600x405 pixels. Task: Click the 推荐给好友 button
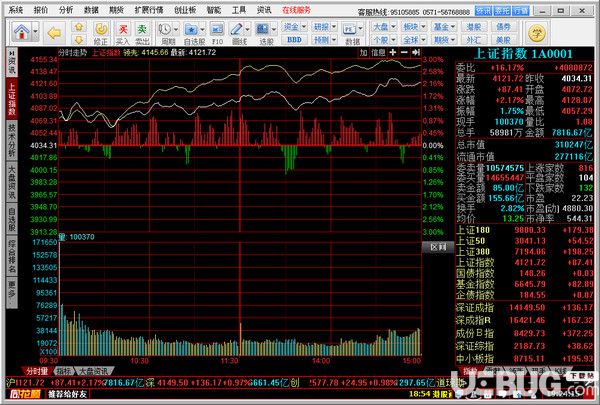pos(67,394)
